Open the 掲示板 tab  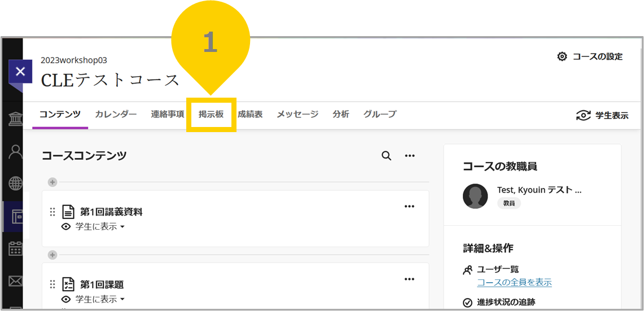coord(211,115)
